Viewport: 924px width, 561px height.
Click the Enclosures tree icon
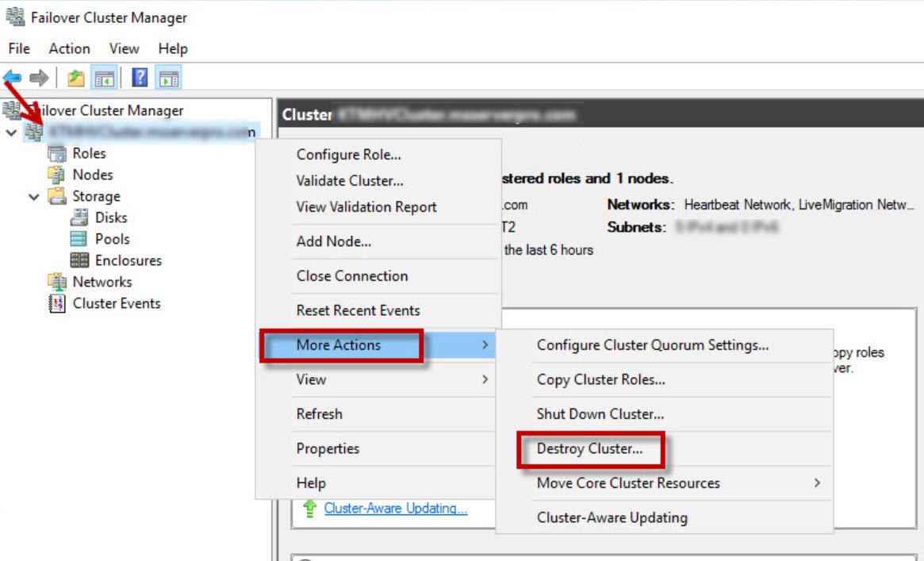79,260
